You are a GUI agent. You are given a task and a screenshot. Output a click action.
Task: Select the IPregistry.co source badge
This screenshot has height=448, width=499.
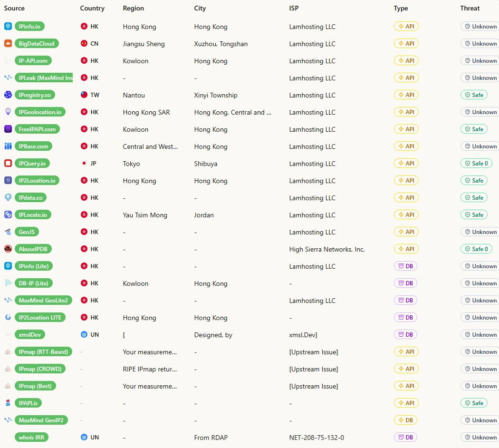click(x=35, y=95)
